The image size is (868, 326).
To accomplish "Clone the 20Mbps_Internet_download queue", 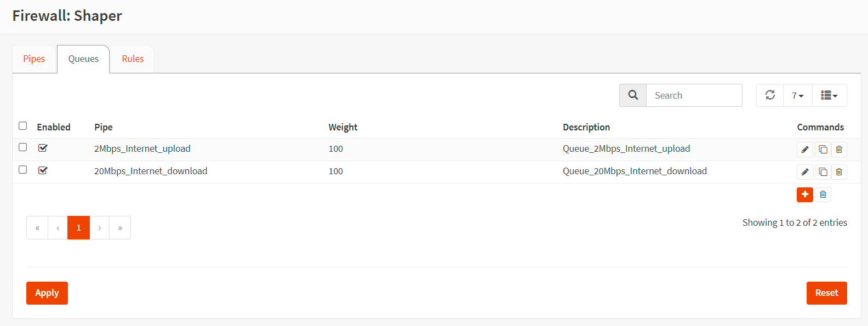I will (823, 172).
